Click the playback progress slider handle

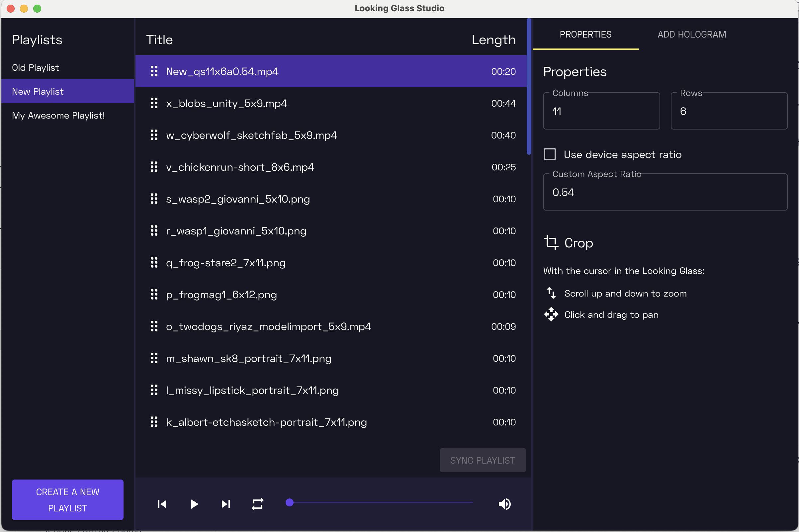[289, 502]
